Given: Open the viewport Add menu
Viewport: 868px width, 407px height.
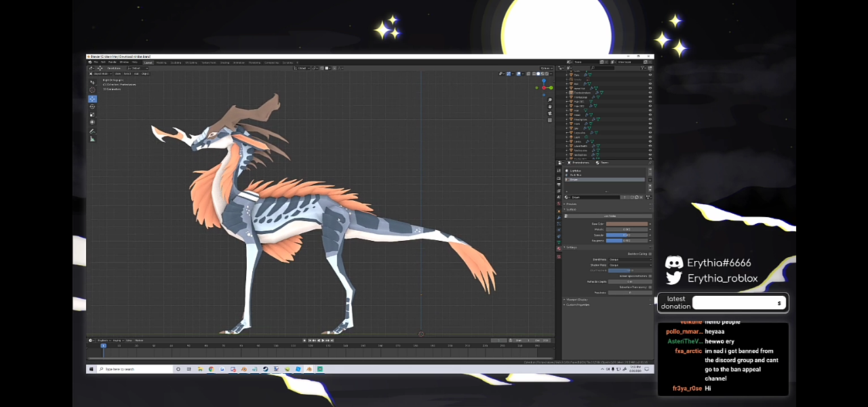Looking at the screenshot, I should click(136, 74).
